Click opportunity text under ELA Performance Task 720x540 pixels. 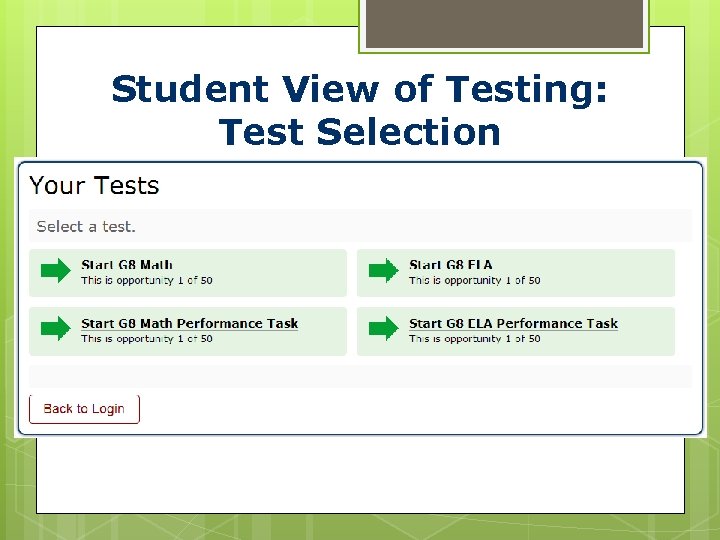pyautogui.click(x=475, y=339)
